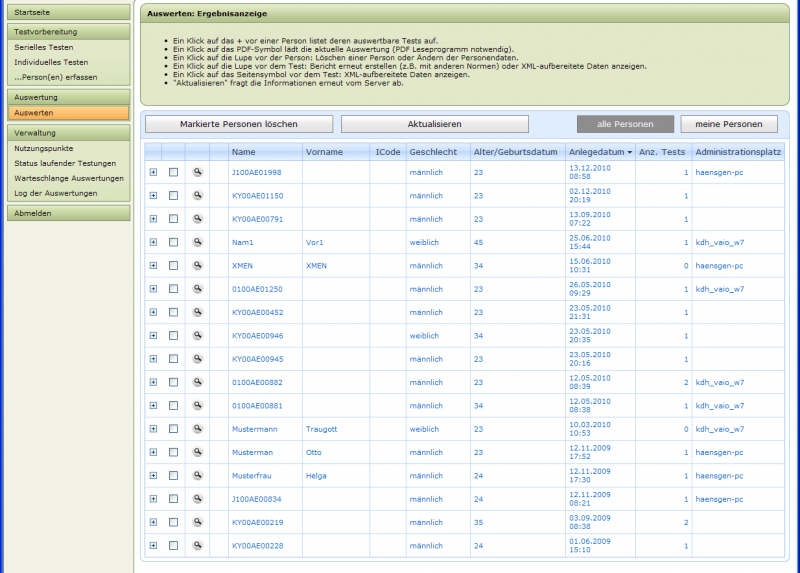This screenshot has width=800, height=573.
Task: Click the magnifier icon beside Nam1
Action: point(198,242)
